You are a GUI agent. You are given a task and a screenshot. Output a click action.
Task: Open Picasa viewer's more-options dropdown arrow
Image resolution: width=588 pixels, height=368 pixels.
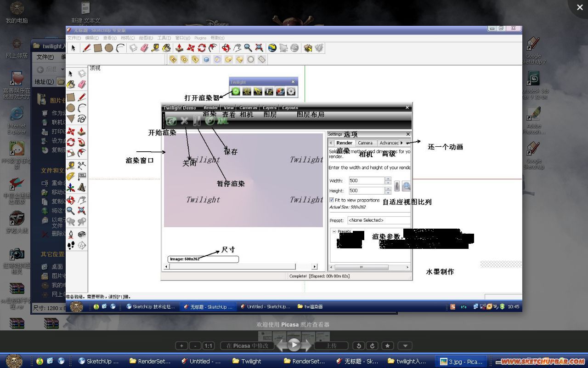pyautogui.click(x=405, y=346)
